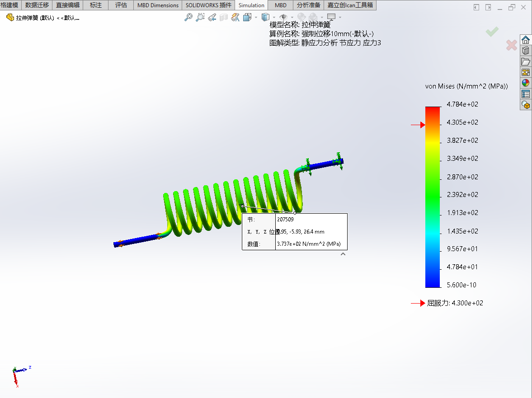Select the Zoom to Area tool
Screen dimensions: 532x398
pyautogui.click(x=200, y=17)
